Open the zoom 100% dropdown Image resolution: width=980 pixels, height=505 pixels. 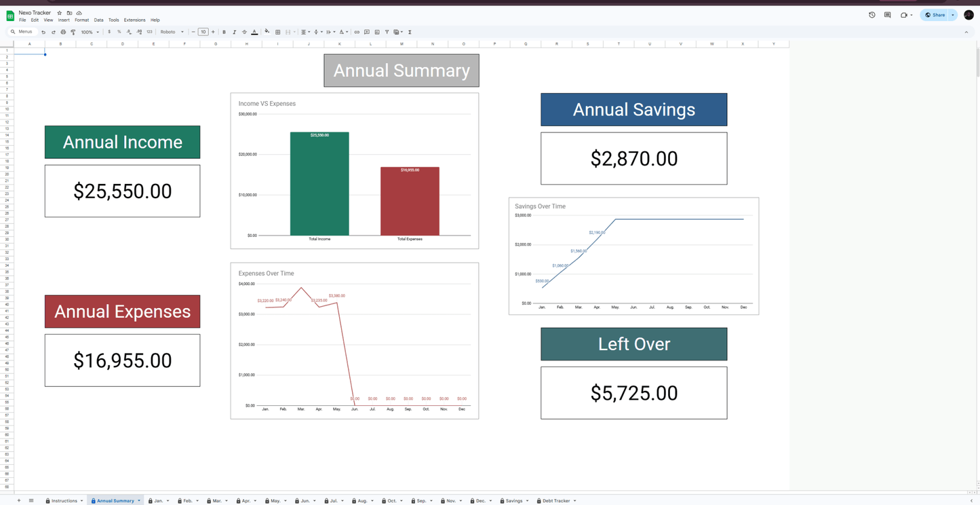tap(90, 32)
